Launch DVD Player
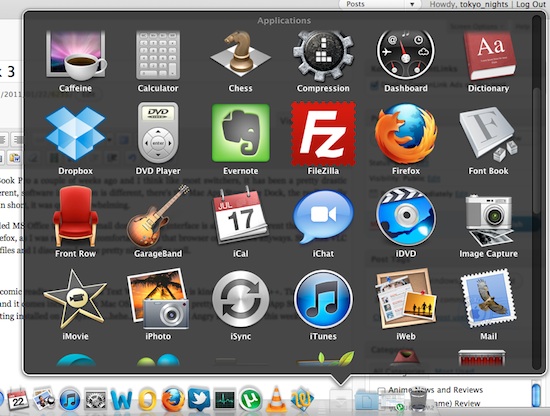Image resolution: width=550 pixels, height=416 pixels. (158, 133)
